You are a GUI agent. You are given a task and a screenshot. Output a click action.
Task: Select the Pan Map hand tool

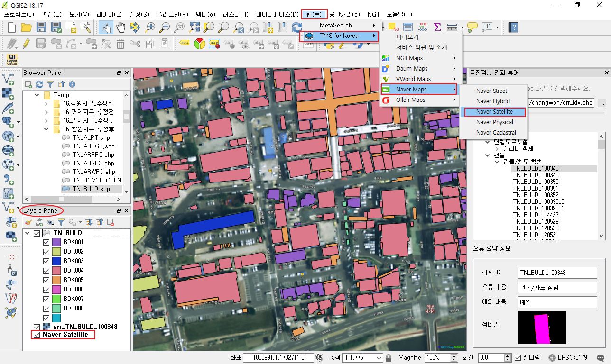pos(120,27)
